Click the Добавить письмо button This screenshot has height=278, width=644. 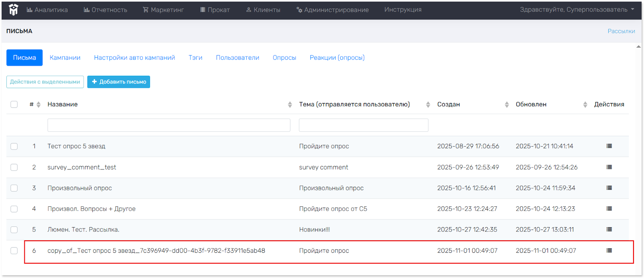pyautogui.click(x=118, y=82)
